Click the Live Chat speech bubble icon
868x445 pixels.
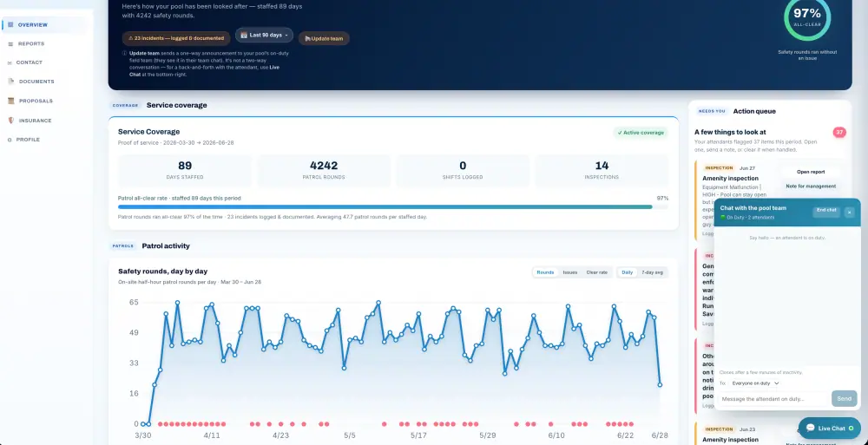click(x=811, y=428)
